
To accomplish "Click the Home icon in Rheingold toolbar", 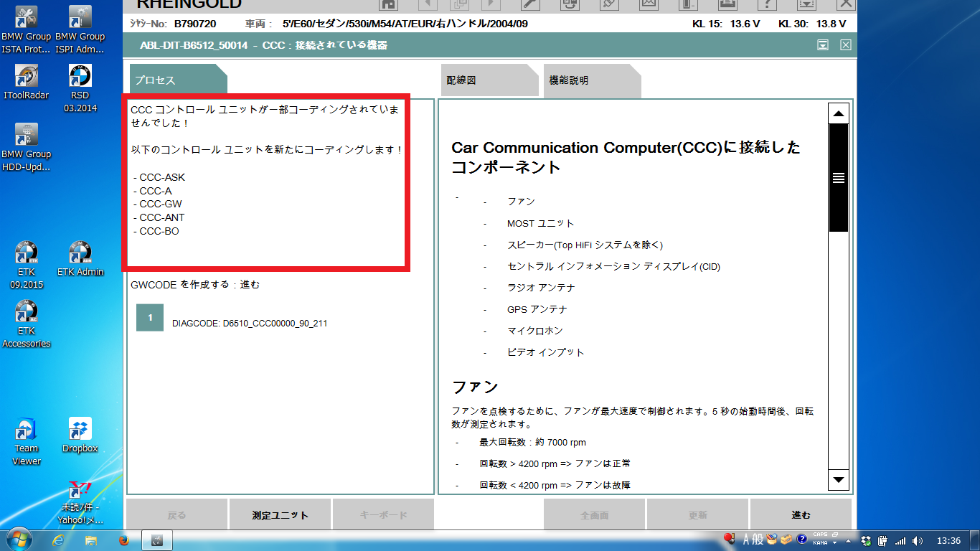I will tap(389, 4).
